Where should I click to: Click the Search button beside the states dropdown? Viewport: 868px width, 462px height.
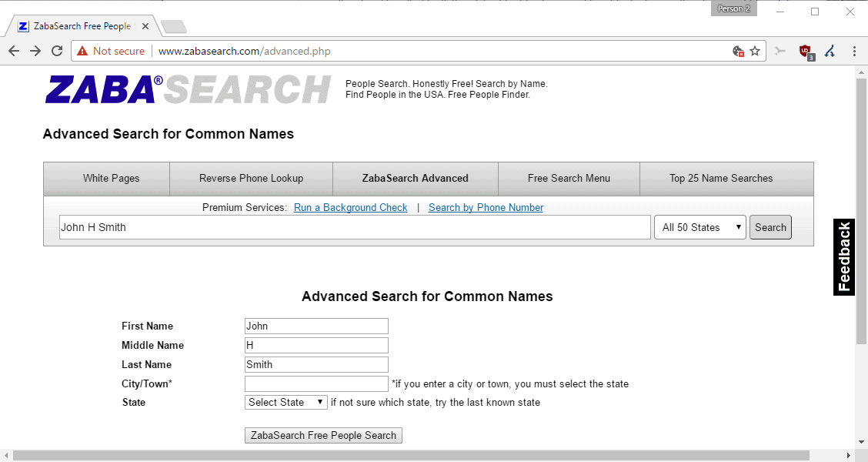click(x=770, y=226)
